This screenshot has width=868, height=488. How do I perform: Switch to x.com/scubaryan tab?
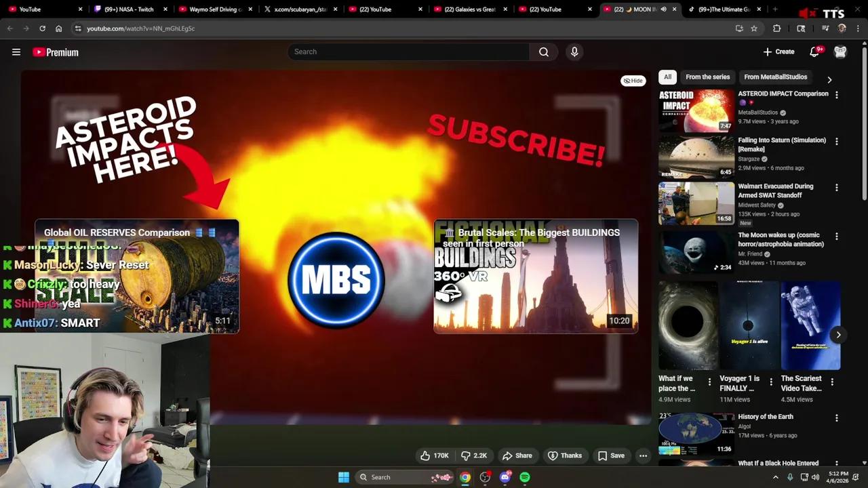299,9
